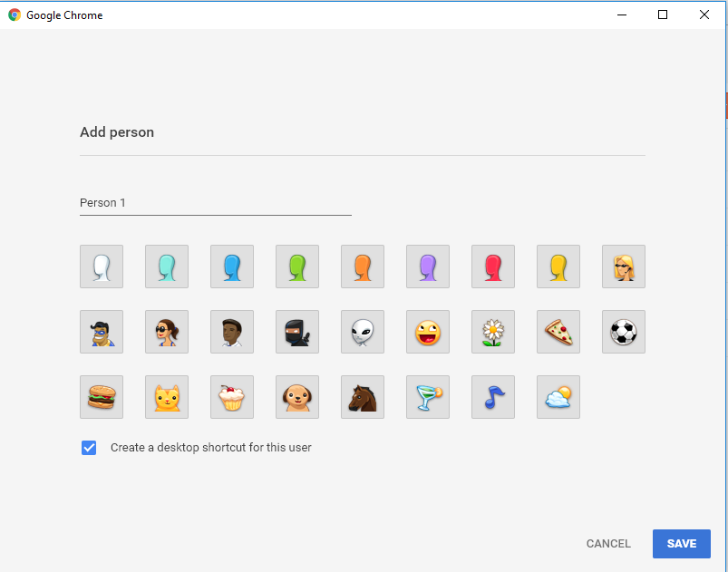Pick the purple silhouette avatar

point(428,267)
